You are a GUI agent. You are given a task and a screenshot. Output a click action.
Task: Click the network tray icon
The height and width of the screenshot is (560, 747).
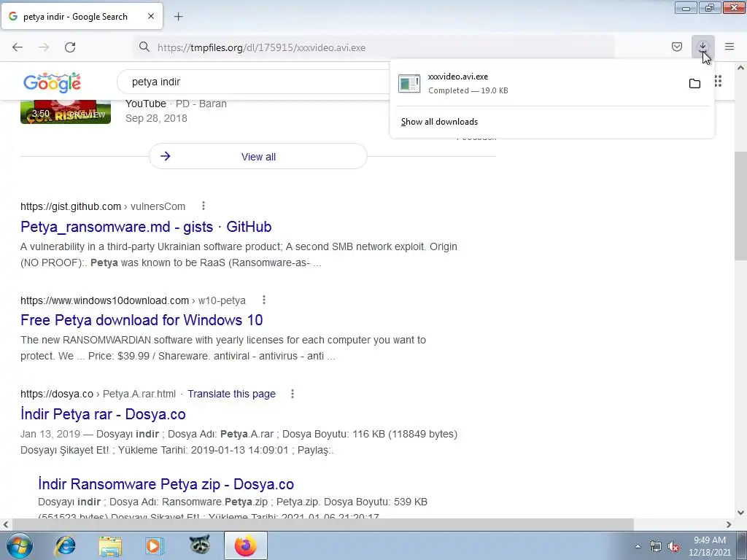click(x=656, y=547)
